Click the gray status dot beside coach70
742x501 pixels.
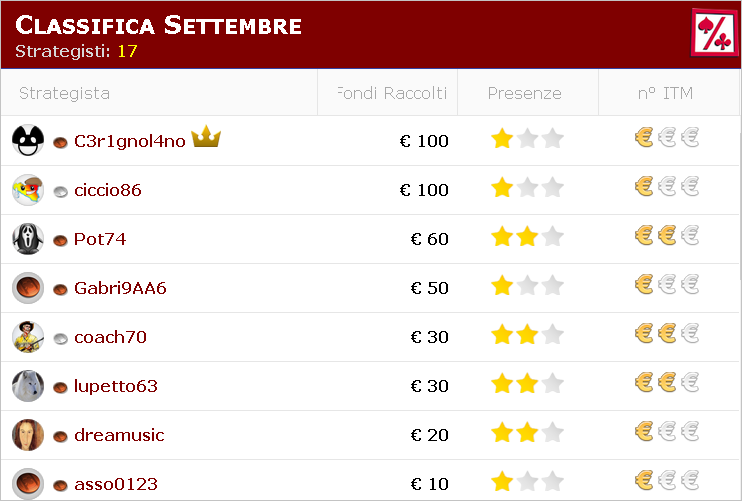point(60,338)
